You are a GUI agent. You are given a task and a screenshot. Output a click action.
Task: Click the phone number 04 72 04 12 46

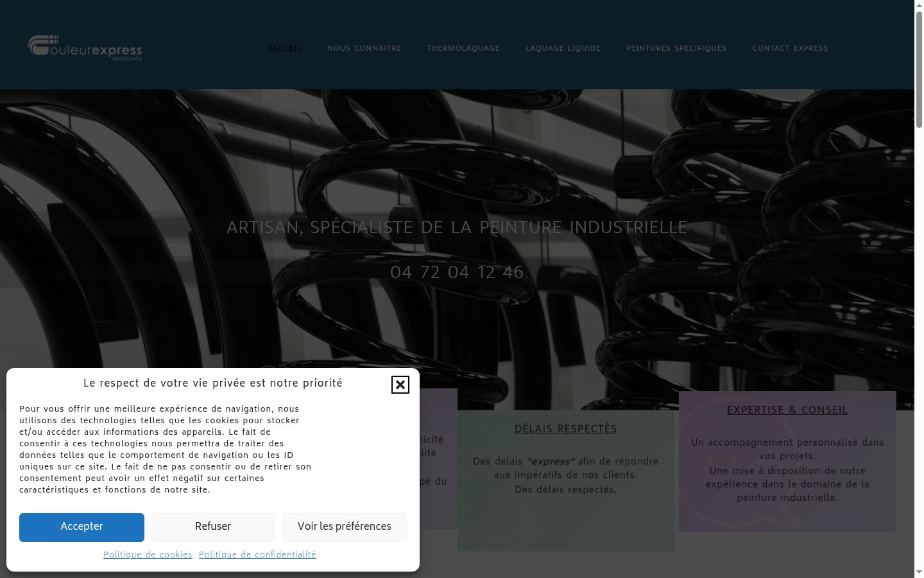tap(457, 272)
